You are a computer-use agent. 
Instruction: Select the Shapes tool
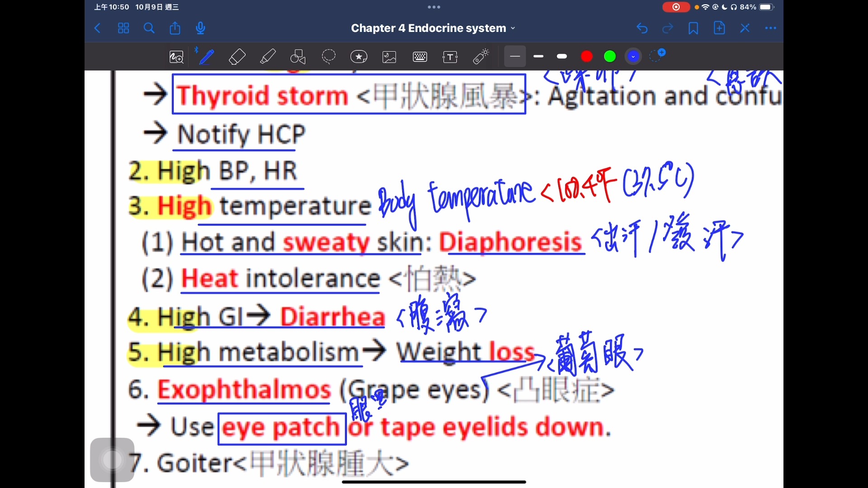[x=298, y=57]
